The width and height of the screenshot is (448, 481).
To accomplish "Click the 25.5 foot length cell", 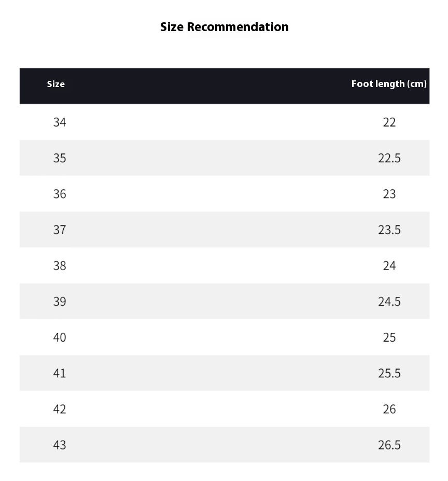I will coord(389,374).
